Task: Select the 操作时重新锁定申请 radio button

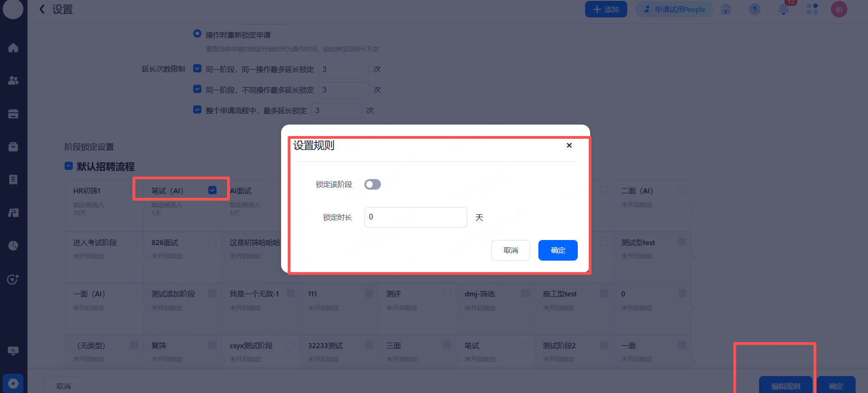Action: tap(197, 34)
